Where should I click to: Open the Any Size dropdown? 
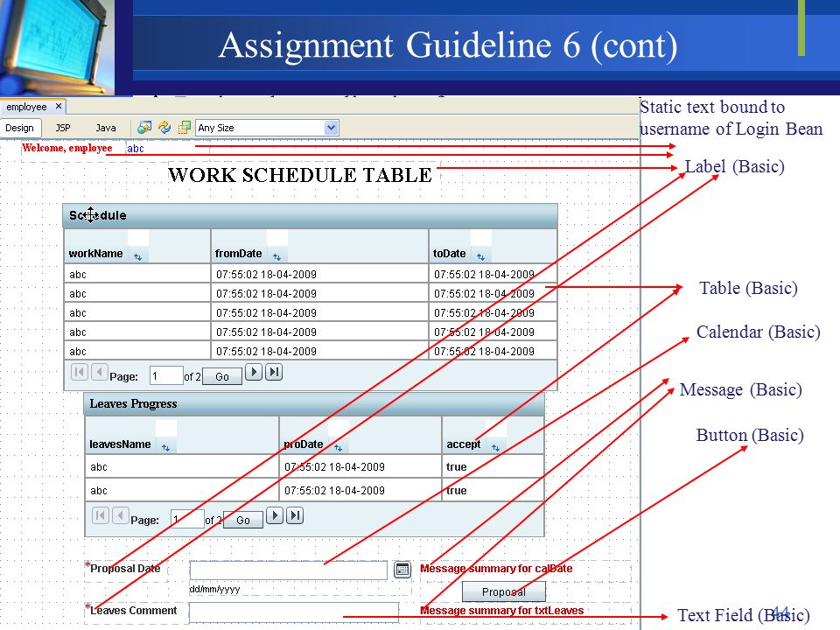point(267,128)
